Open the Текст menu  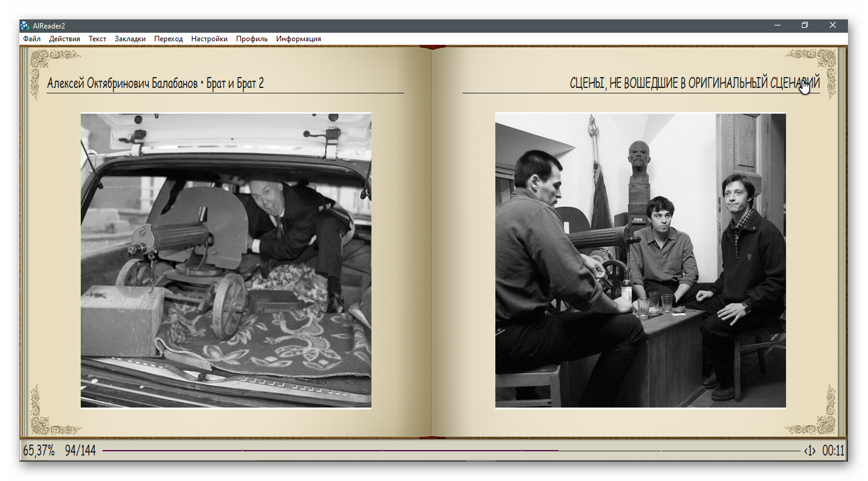point(97,39)
